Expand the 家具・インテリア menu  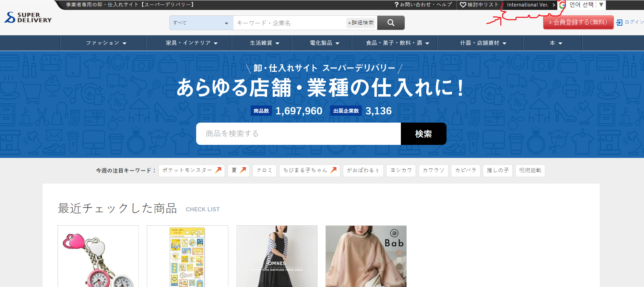189,43
